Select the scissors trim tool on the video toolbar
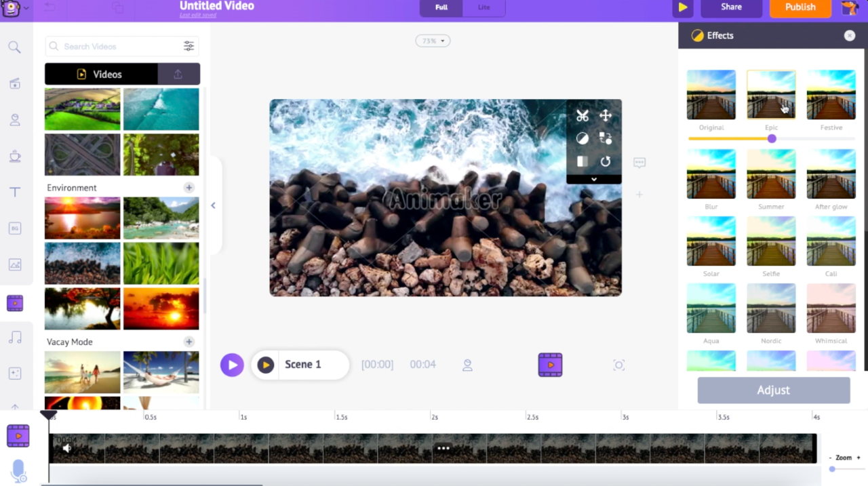 (582, 115)
